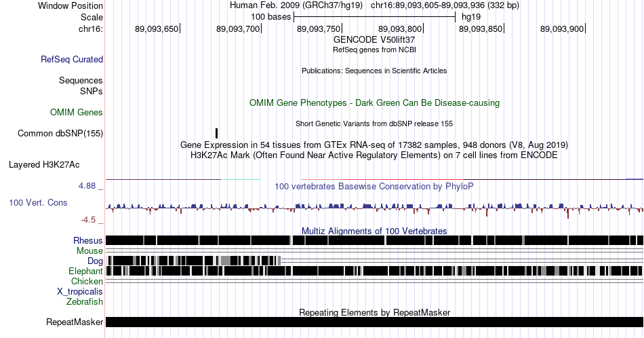Click the black RepeatMasker element bar
644x338 pixels.
pos(374,322)
